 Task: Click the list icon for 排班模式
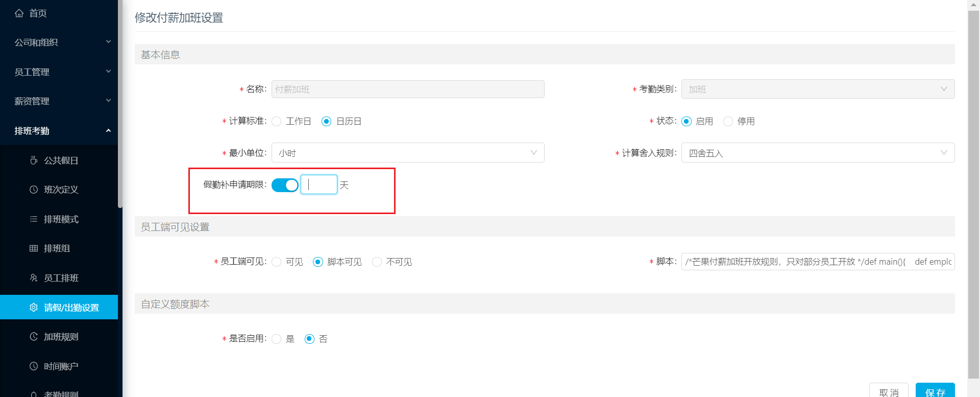[34, 219]
